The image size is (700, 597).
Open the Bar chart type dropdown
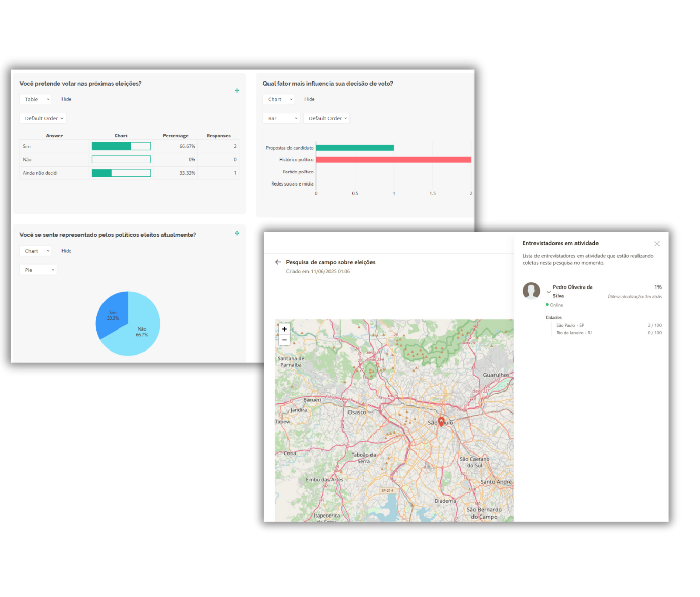click(x=281, y=118)
